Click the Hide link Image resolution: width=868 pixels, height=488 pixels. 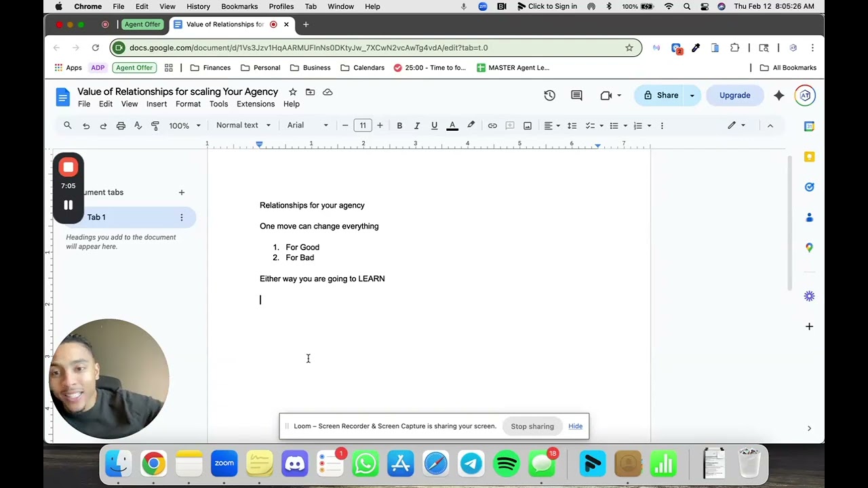coord(575,426)
